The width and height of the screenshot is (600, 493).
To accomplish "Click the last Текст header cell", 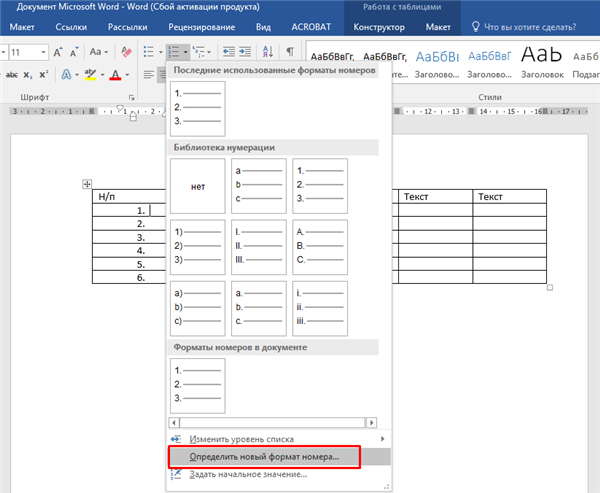I will pos(510,196).
